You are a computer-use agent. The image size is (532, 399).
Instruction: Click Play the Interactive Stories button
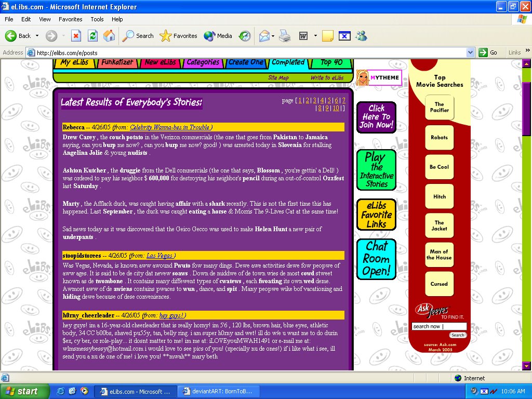376,170
